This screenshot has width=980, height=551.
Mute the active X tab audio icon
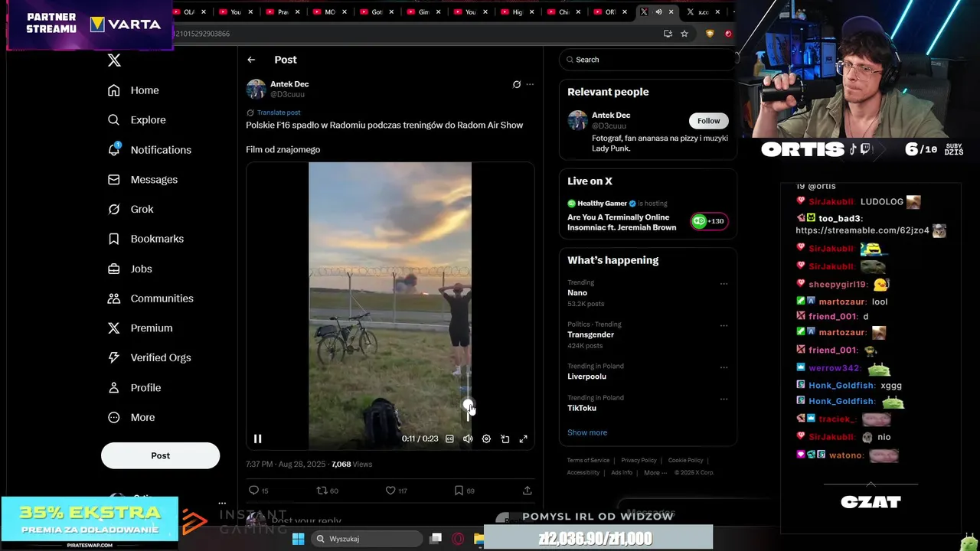658,12
